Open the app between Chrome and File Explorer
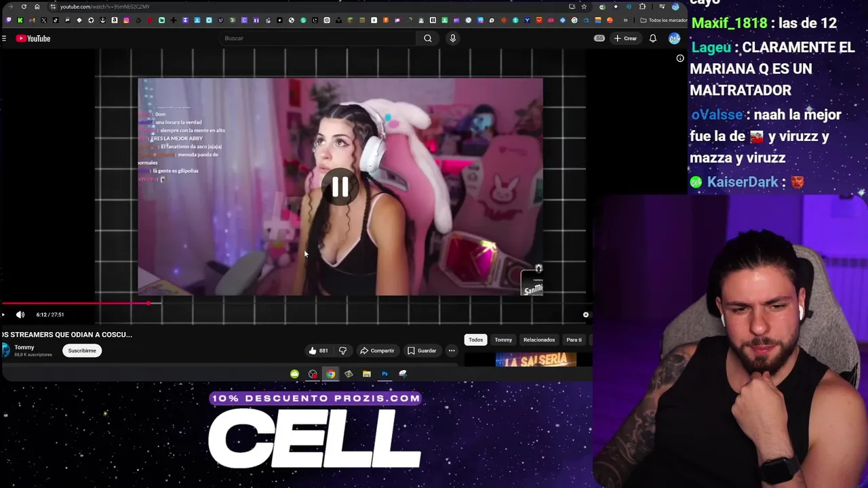This screenshot has height=488, width=868. click(349, 374)
